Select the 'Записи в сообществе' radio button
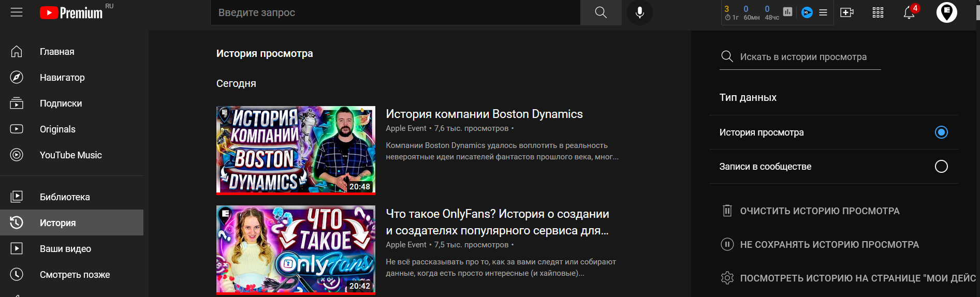The image size is (980, 297). click(x=941, y=167)
